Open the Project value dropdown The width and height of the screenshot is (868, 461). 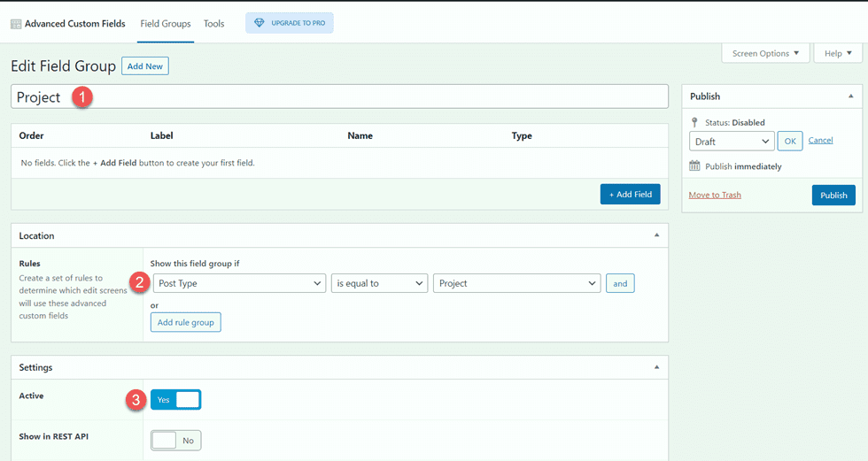pos(516,283)
